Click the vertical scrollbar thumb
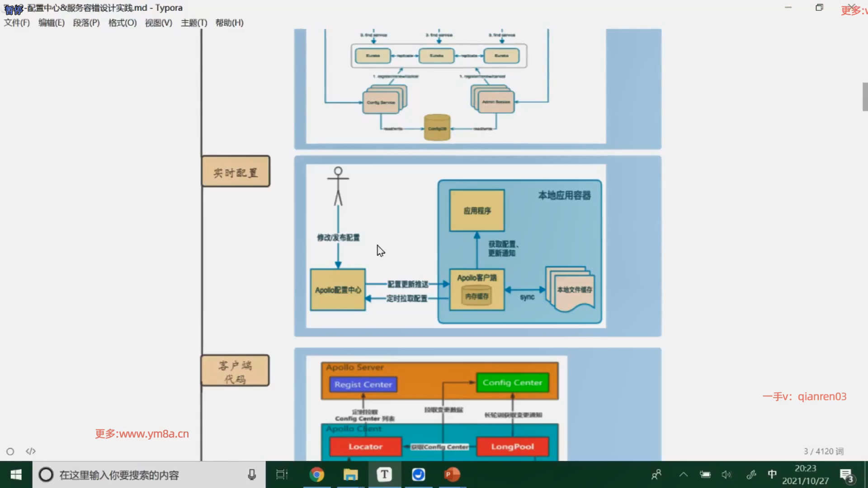The height and width of the screenshot is (488, 868). pyautogui.click(x=865, y=97)
